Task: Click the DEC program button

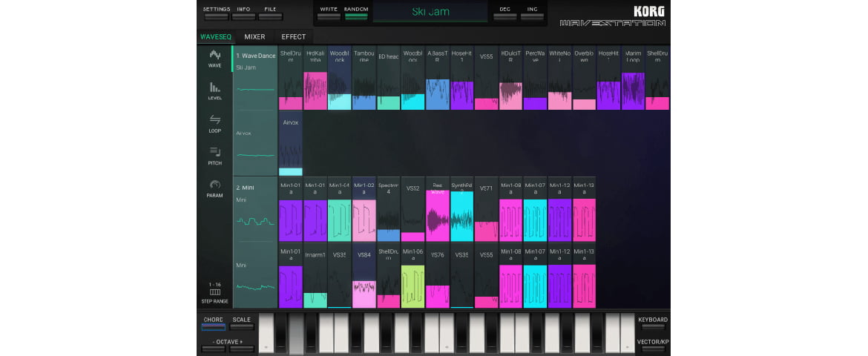Action: pyautogui.click(x=505, y=13)
